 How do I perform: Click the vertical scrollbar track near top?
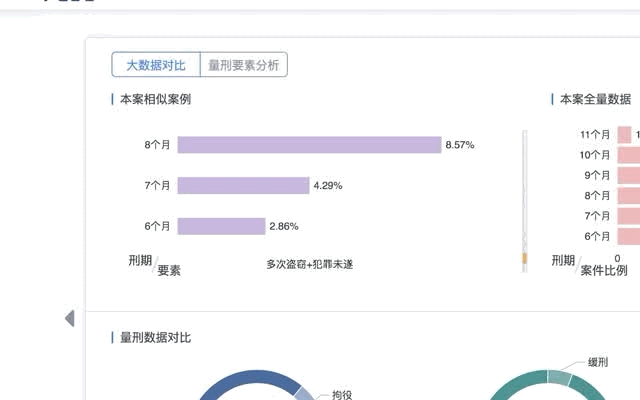coord(524,155)
